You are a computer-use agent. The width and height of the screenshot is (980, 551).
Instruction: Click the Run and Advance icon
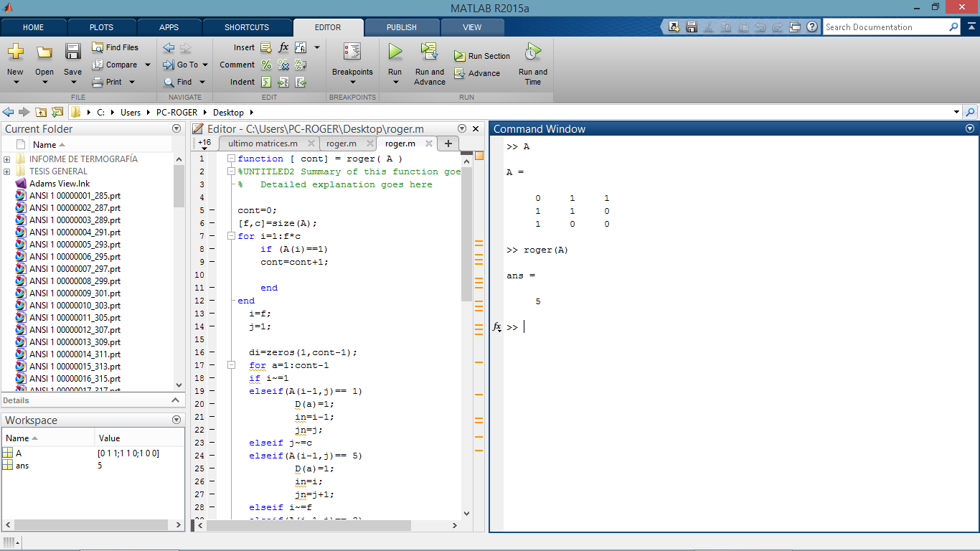coord(429,52)
